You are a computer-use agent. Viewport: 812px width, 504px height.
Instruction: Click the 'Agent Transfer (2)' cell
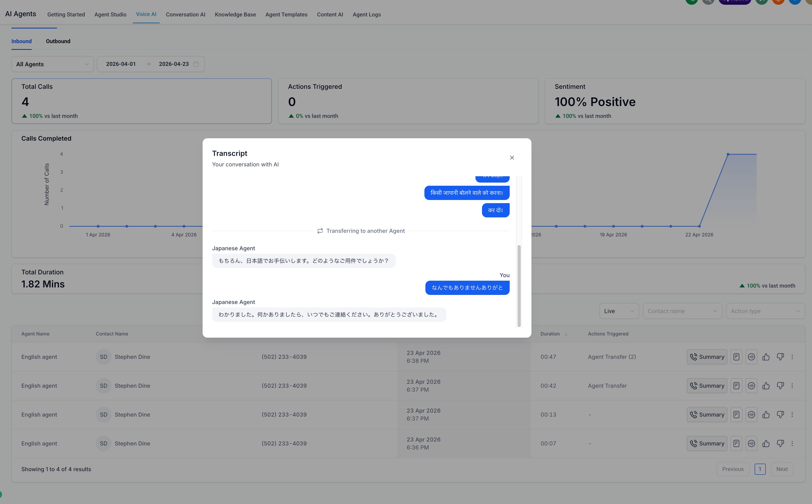coord(612,357)
